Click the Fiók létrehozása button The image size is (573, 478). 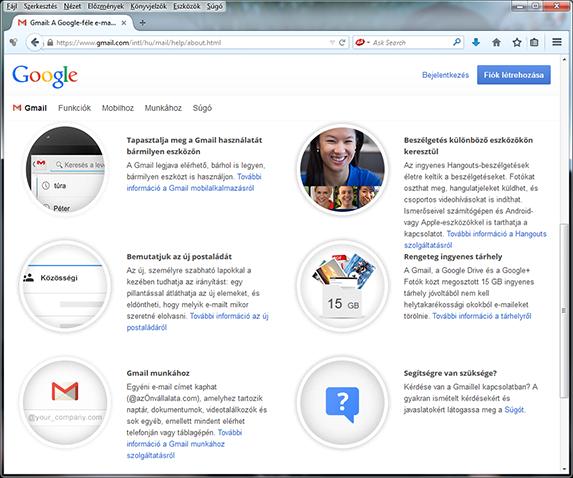point(513,75)
